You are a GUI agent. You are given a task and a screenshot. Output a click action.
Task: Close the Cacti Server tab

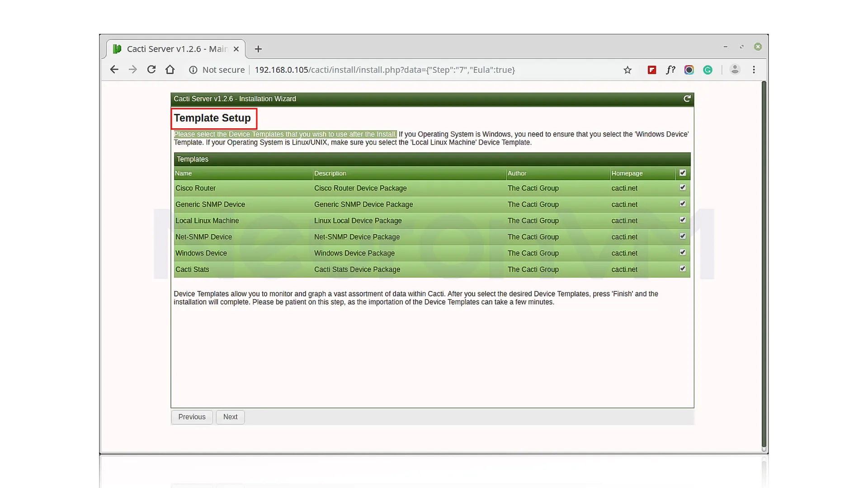click(236, 49)
